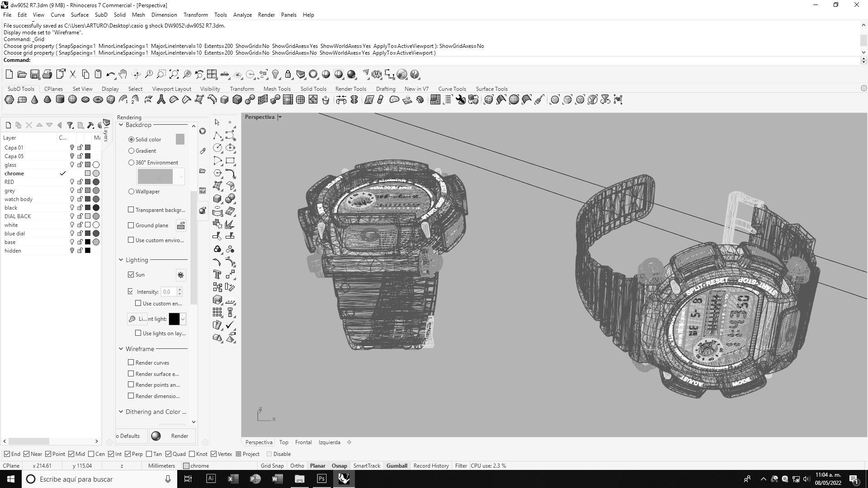
Task: Open the Render menu
Action: 266,15
